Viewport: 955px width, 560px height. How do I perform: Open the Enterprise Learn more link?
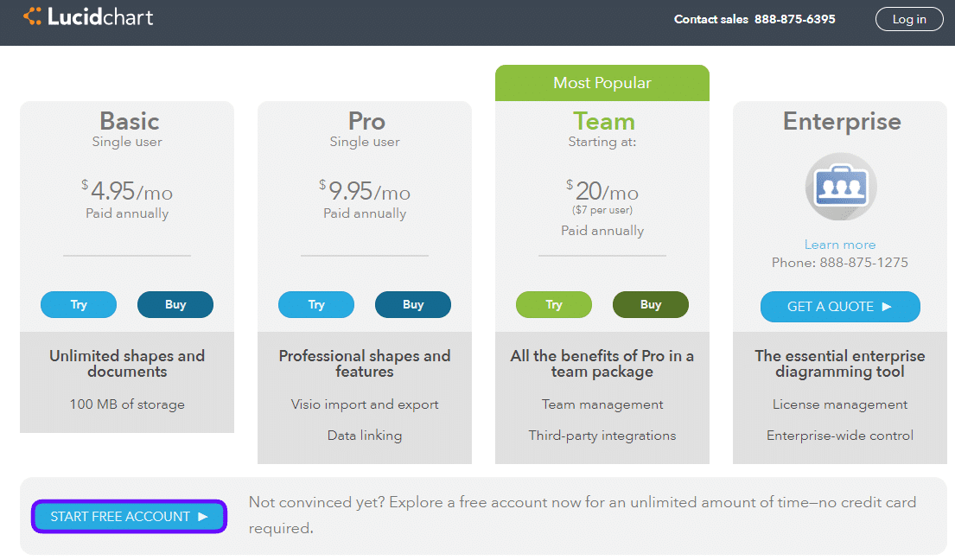click(x=840, y=245)
